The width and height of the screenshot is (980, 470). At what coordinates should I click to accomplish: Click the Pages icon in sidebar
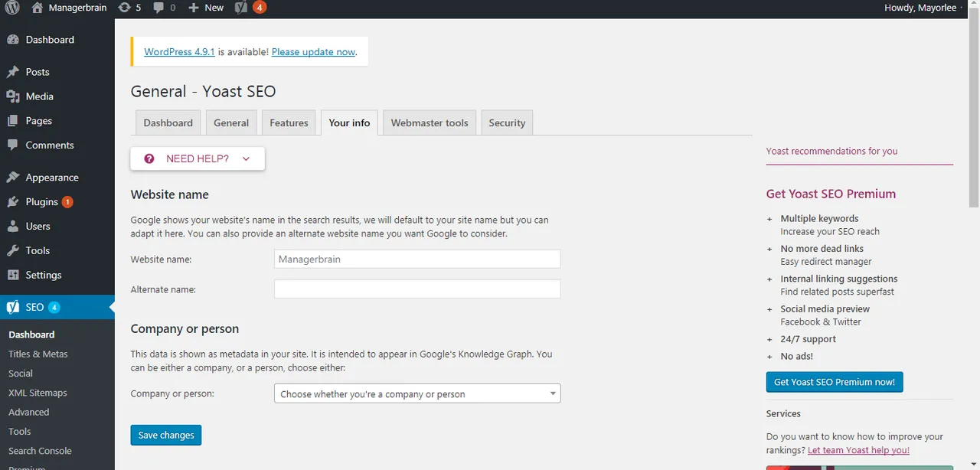coord(13,121)
